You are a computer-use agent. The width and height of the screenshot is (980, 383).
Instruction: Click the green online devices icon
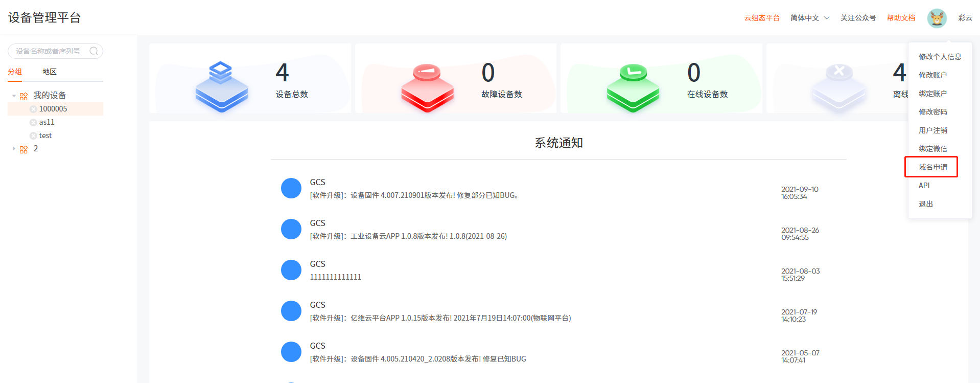tap(633, 87)
